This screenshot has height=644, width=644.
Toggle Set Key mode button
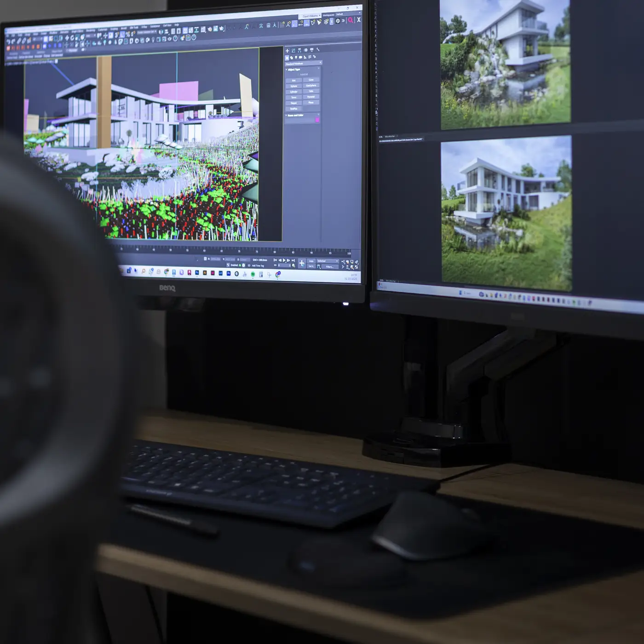click(311, 266)
